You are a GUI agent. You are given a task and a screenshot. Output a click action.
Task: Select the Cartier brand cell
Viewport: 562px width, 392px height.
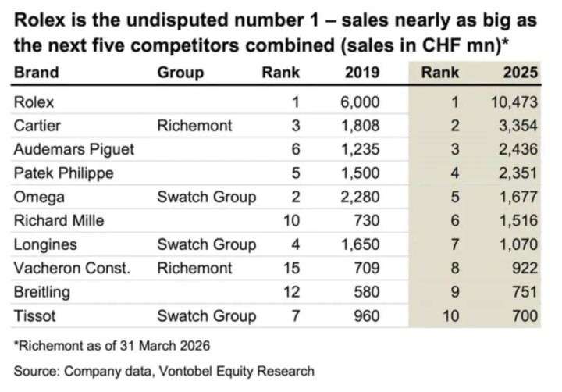37,125
